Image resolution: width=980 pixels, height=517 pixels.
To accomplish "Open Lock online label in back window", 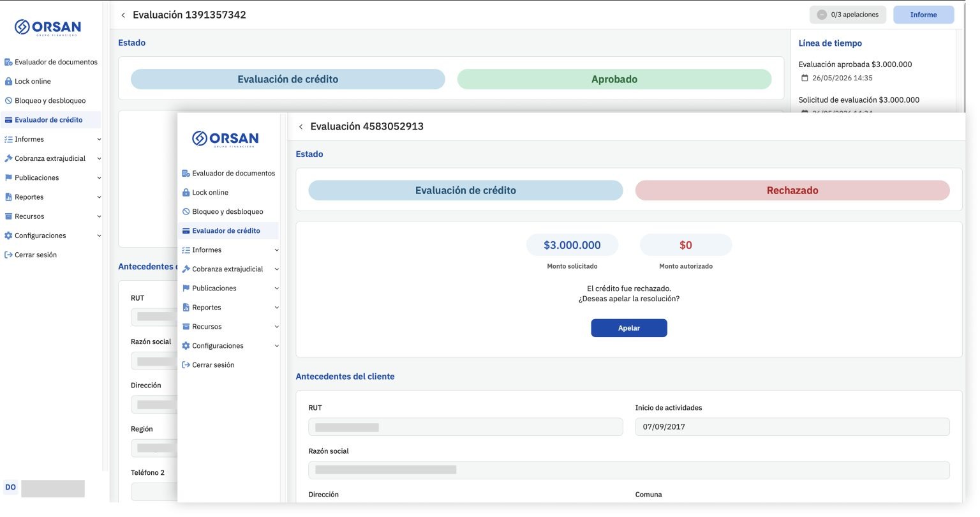I will click(33, 81).
